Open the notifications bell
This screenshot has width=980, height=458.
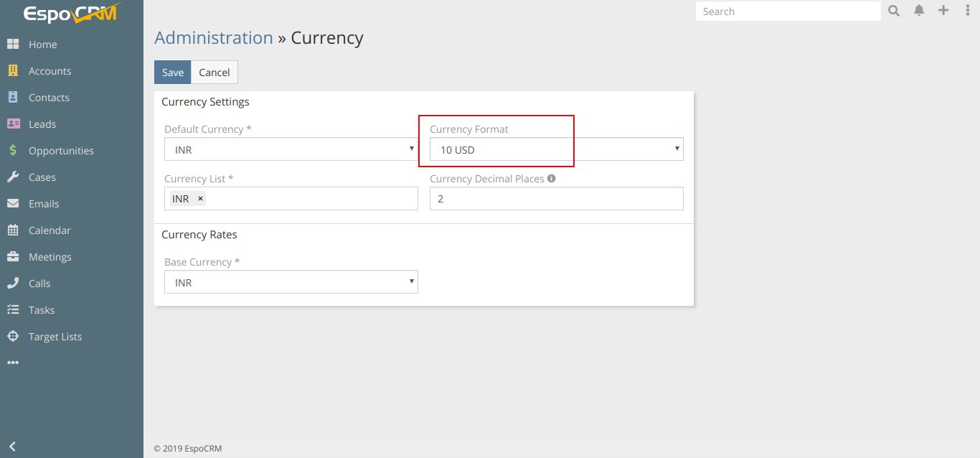click(x=919, y=11)
